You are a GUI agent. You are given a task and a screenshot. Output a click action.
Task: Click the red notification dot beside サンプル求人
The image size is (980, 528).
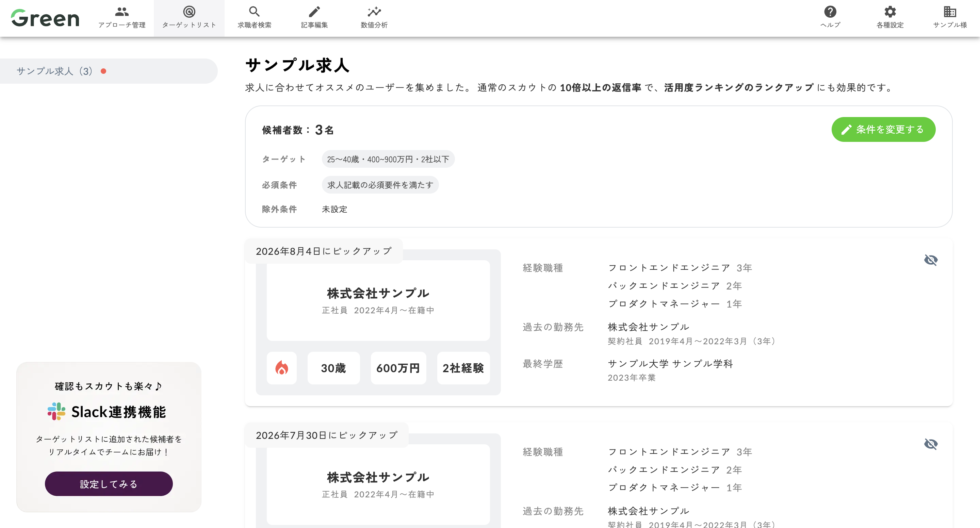tap(103, 71)
